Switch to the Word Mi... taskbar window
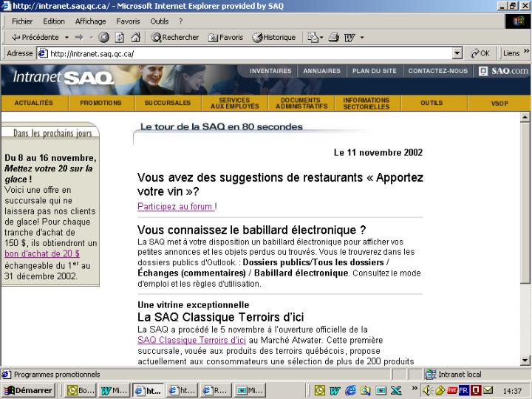The height and width of the screenshot is (399, 532). (x=114, y=391)
